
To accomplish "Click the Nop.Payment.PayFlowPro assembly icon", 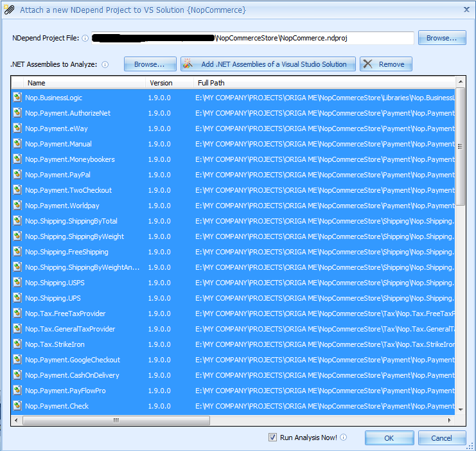I will pos(17,391).
